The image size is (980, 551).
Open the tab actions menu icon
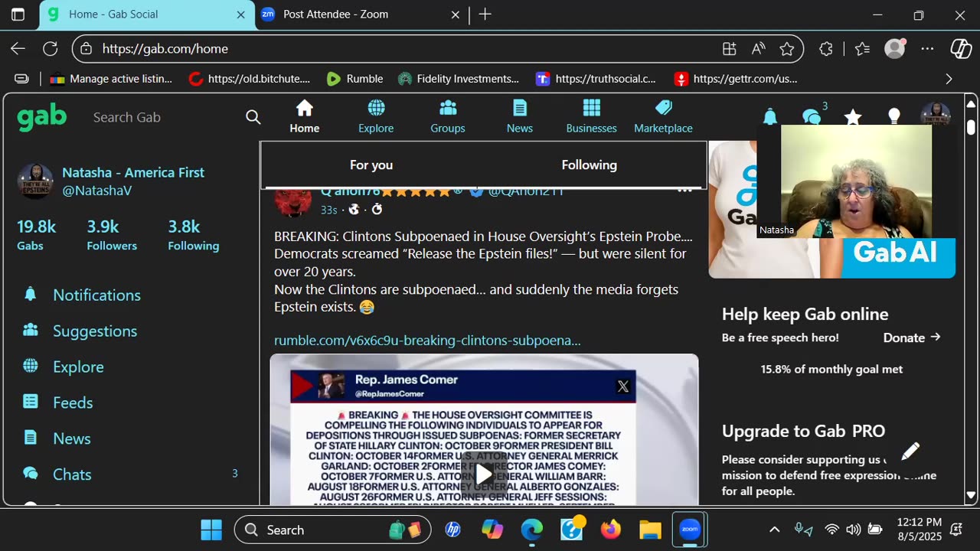[x=18, y=15]
